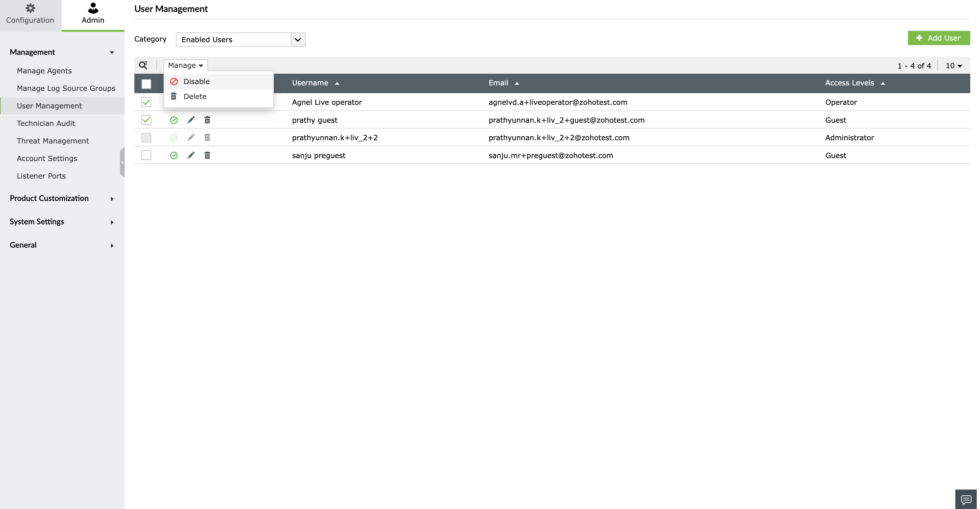Open rows-per-page 10 dropdown
The width and height of the screenshot is (980, 509).
(x=954, y=66)
